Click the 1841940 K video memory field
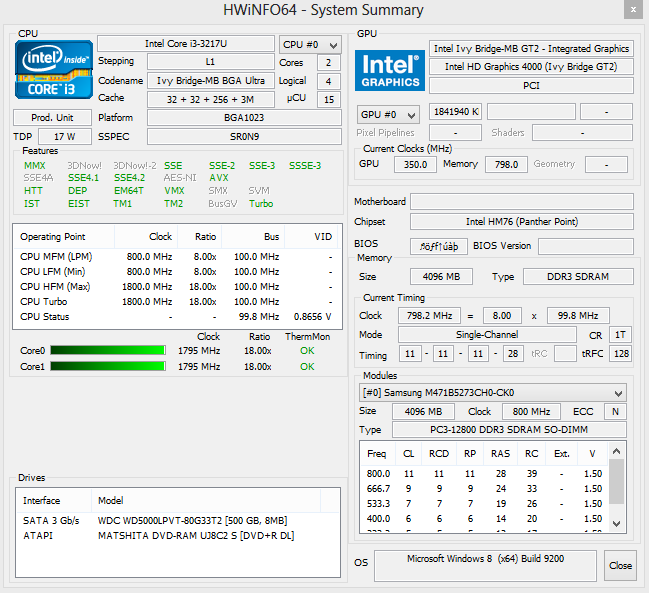 pyautogui.click(x=455, y=112)
